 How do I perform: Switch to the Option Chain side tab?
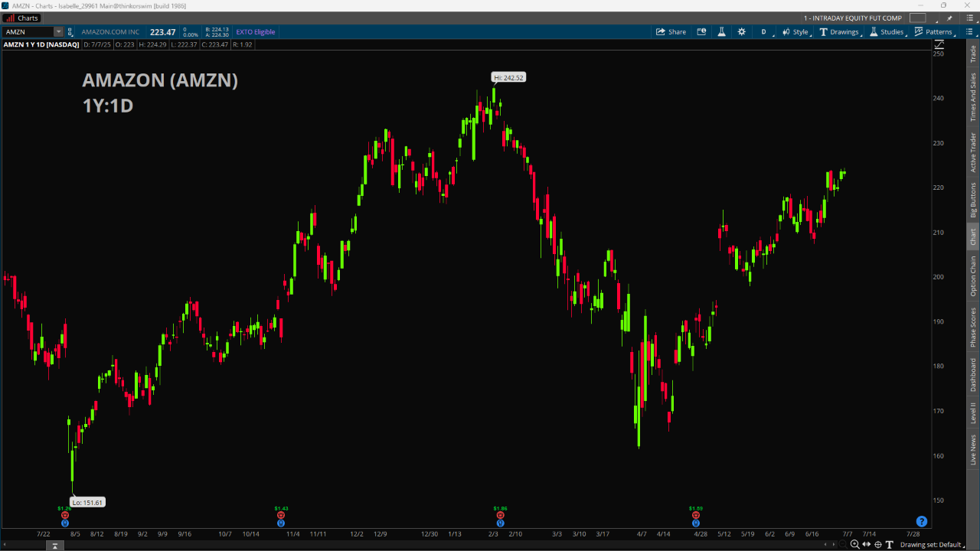click(973, 276)
